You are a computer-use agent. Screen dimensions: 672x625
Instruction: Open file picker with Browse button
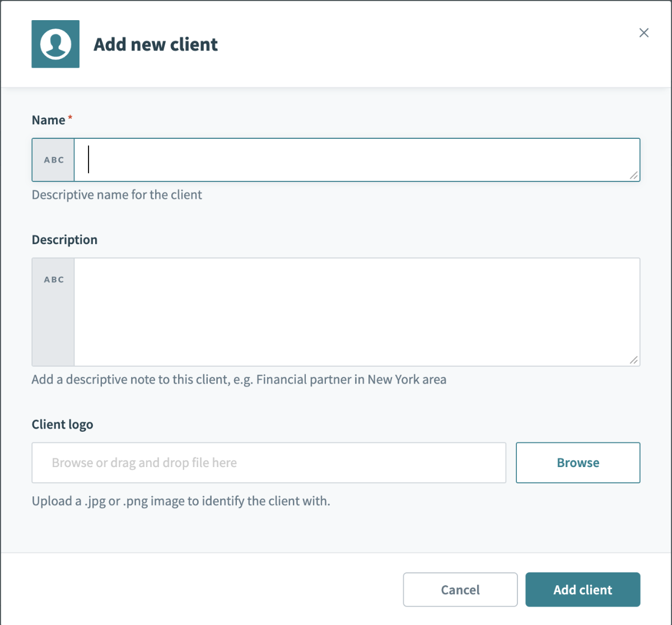(x=578, y=463)
